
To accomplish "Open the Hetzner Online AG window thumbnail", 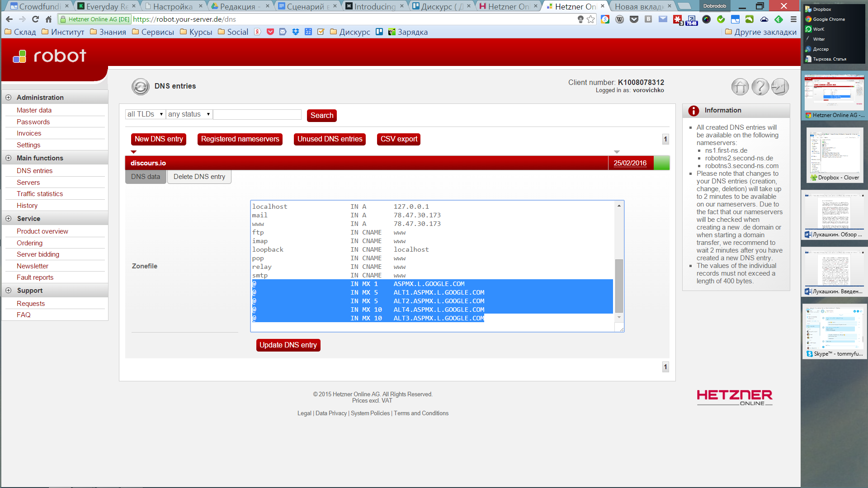I will [835, 97].
